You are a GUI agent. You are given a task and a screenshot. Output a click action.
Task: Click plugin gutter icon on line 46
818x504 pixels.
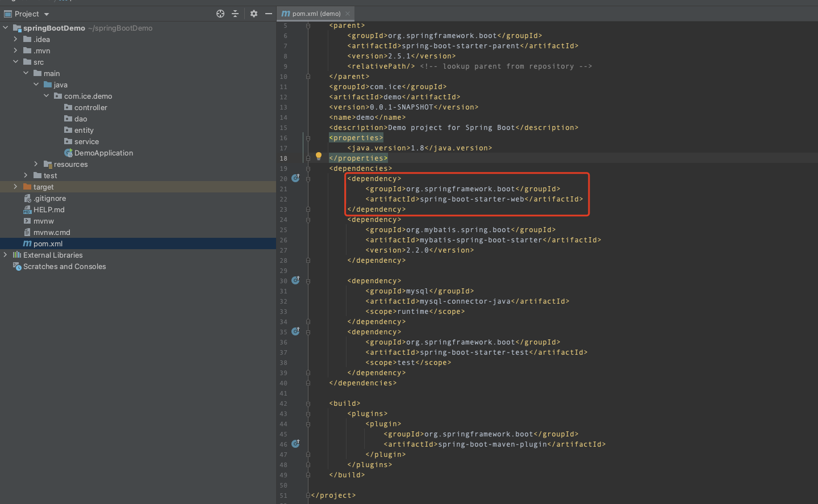(295, 444)
